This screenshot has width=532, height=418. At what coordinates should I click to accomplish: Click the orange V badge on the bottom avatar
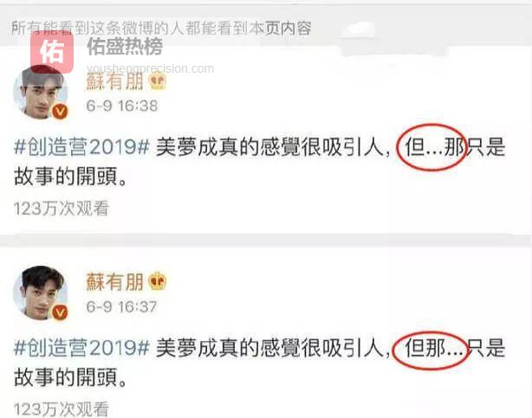pos(60,312)
